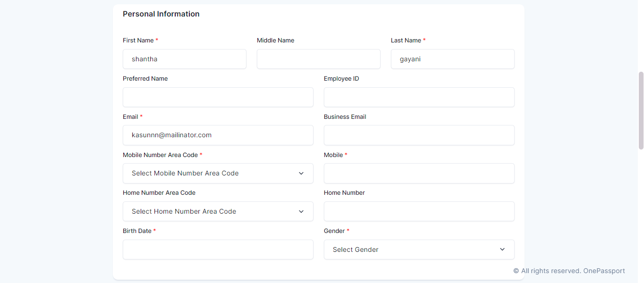Click the OnePassport footer text link
Viewport: 644px width, 283px height.
604,270
